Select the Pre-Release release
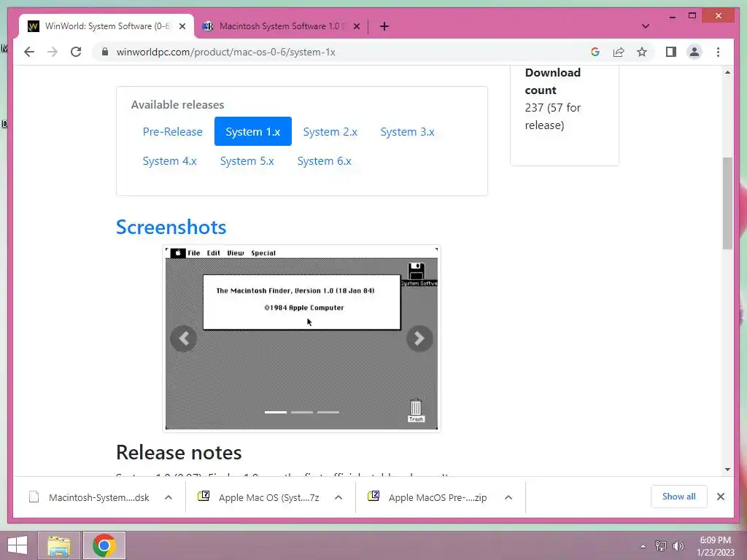Screen dimensions: 747x560 (x=172, y=131)
